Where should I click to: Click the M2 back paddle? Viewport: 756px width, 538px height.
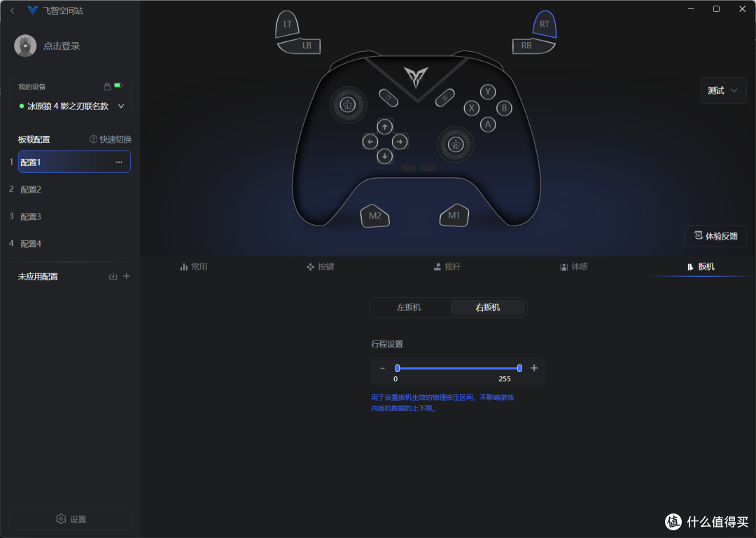click(375, 216)
